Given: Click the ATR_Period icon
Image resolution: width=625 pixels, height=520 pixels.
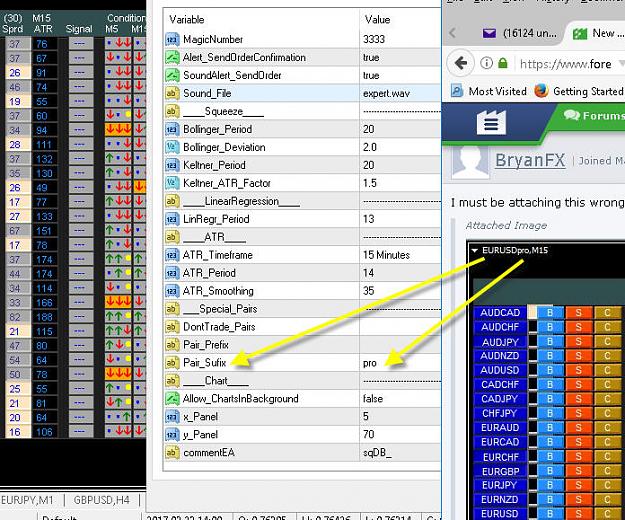Looking at the screenshot, I should 172,273.
